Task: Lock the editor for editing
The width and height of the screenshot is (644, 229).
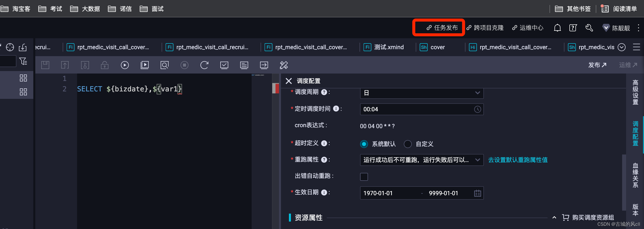Action: pos(105,65)
